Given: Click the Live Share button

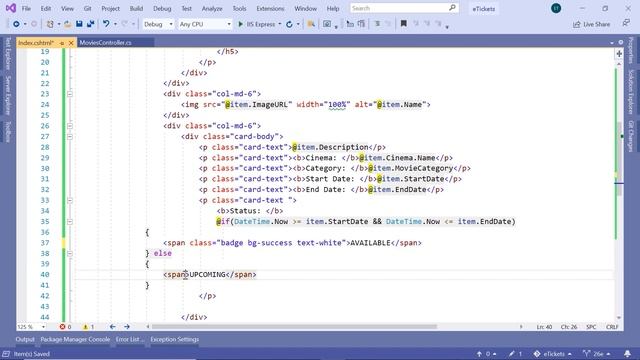Looking at the screenshot, I should (592, 24).
